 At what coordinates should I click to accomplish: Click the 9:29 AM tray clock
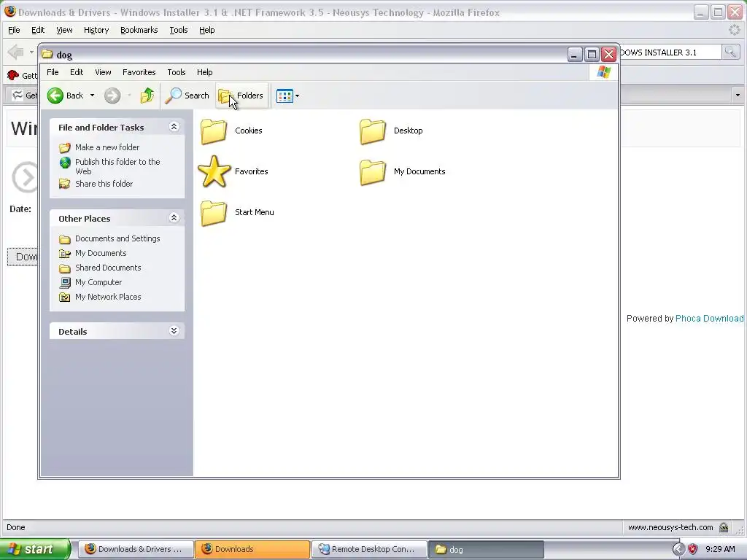(720, 549)
